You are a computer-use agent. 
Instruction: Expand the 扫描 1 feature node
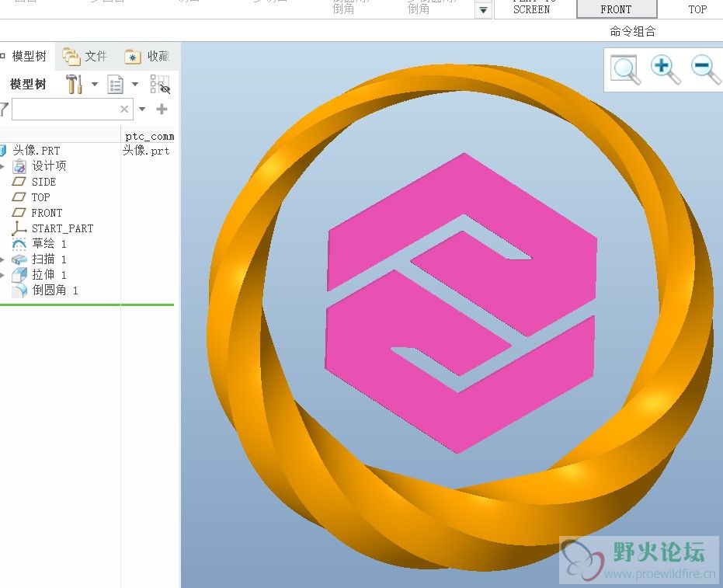[2, 259]
